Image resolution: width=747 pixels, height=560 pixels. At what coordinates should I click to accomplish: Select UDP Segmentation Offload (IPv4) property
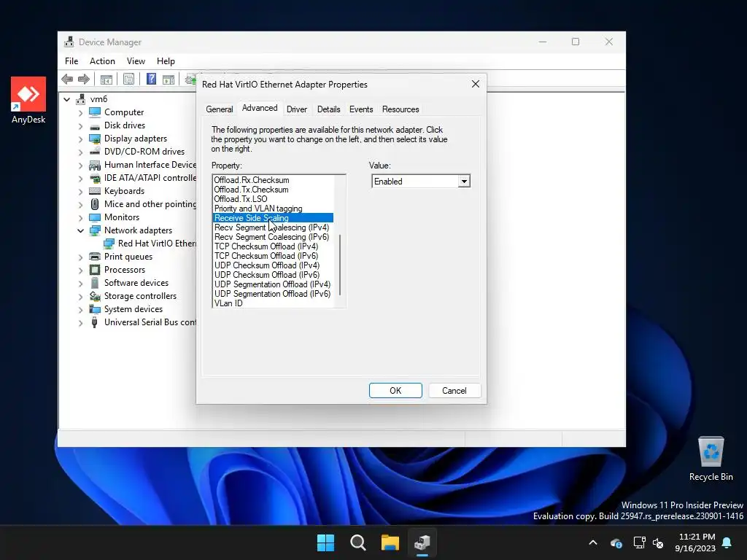pos(273,284)
